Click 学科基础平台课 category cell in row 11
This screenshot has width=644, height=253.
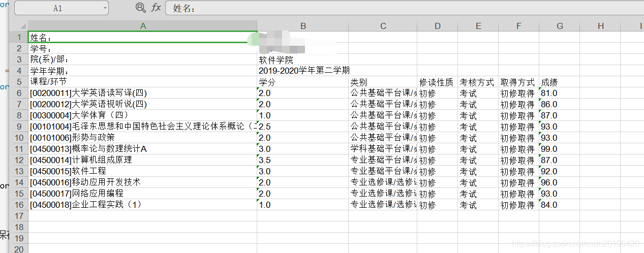(383, 149)
